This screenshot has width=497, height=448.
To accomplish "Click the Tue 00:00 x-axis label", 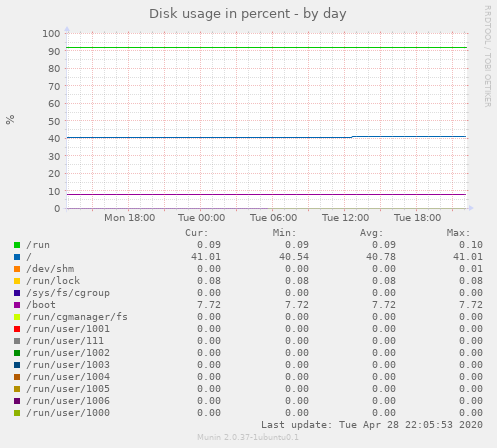I will pyautogui.click(x=202, y=218).
